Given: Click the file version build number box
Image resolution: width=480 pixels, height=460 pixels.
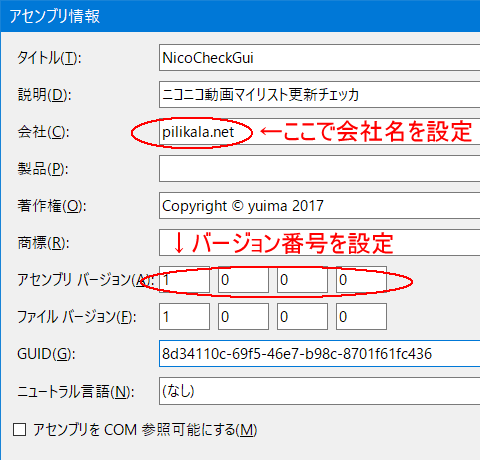Looking at the screenshot, I should pos(302,316).
